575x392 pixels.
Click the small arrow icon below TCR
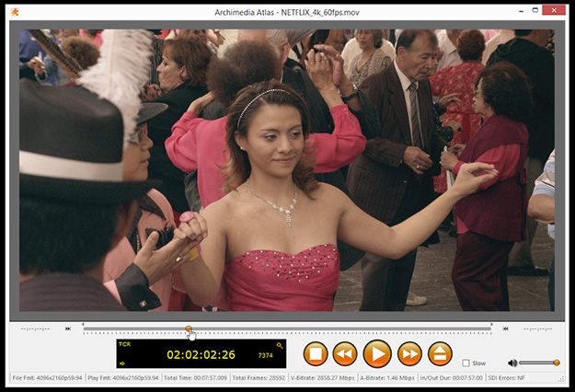122,363
